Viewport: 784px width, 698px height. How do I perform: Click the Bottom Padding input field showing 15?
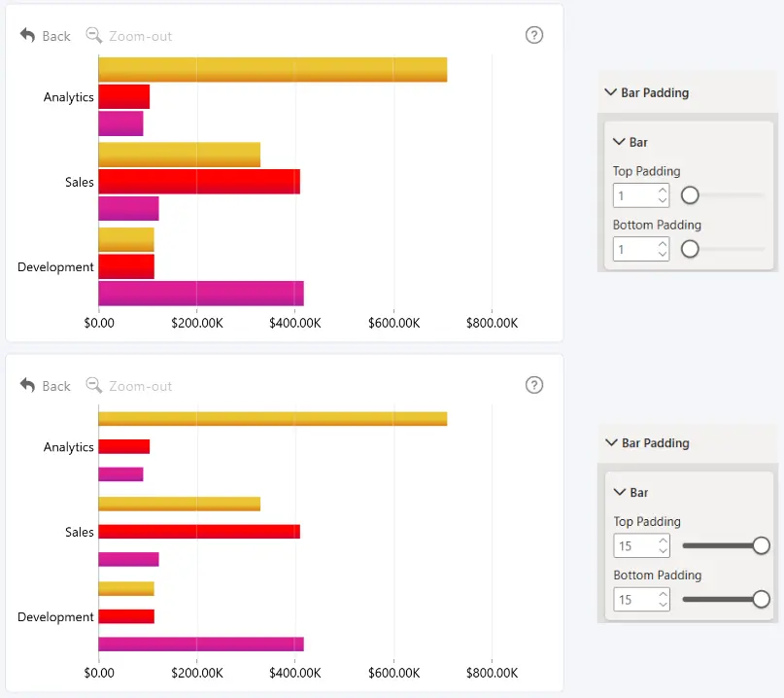[x=641, y=599]
